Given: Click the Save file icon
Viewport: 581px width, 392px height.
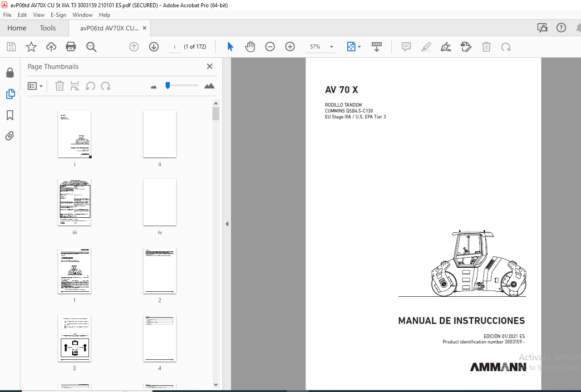Looking at the screenshot, I should point(11,47).
